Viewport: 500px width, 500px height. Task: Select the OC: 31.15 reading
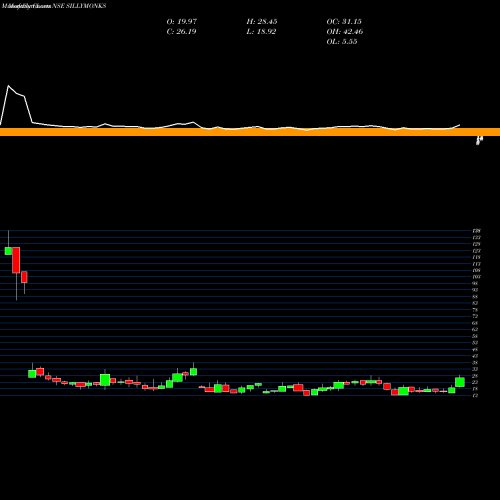(x=344, y=21)
